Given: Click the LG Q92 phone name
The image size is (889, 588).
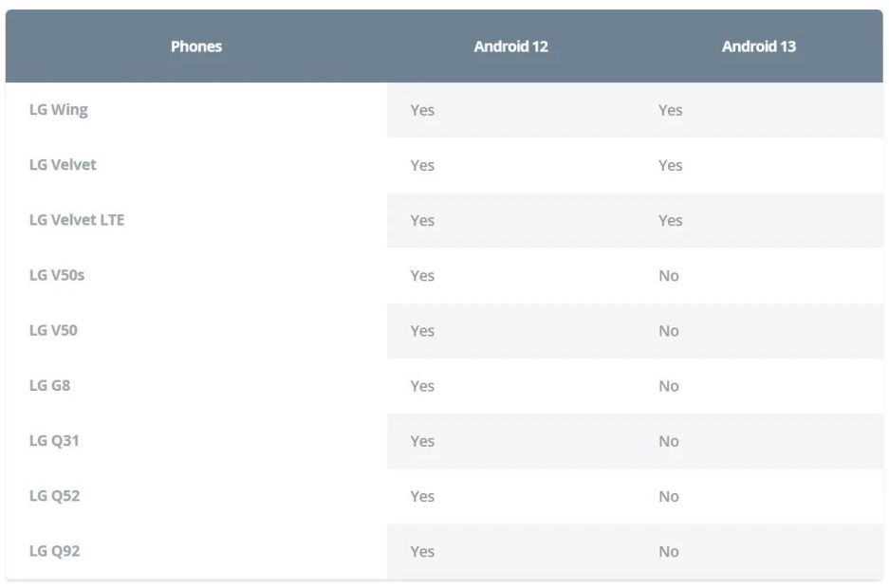Looking at the screenshot, I should (x=54, y=551).
